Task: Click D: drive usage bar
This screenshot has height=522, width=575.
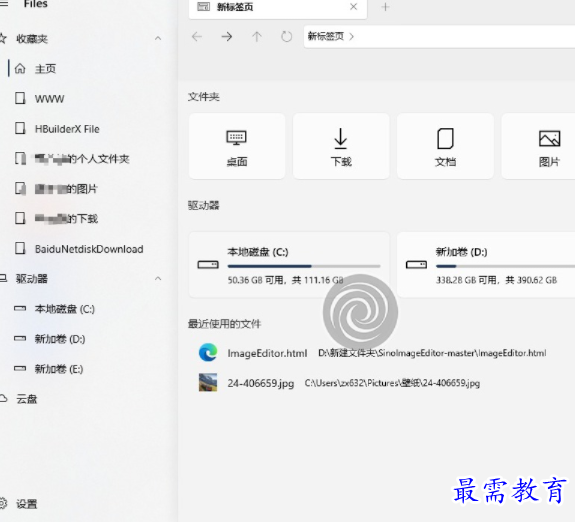Action: tap(505, 266)
